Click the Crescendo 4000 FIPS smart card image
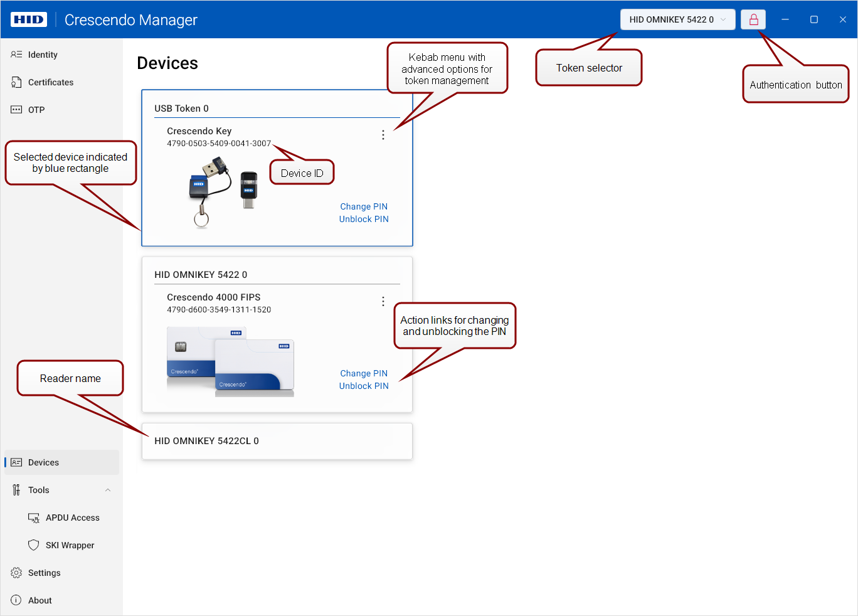858x616 pixels. (x=230, y=362)
